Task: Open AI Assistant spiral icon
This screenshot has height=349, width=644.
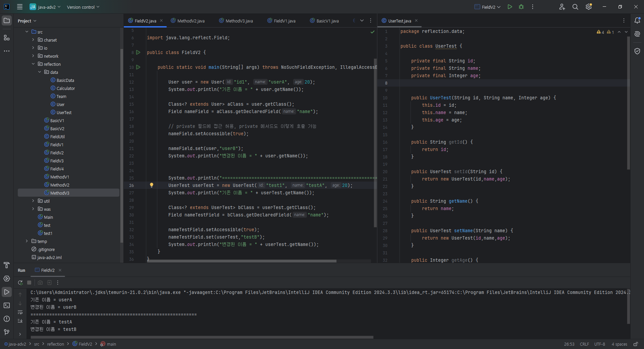Action: [637, 34]
